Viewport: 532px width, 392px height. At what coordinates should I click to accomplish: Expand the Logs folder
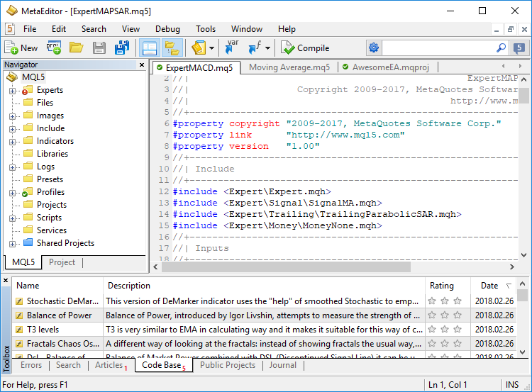tap(12, 167)
